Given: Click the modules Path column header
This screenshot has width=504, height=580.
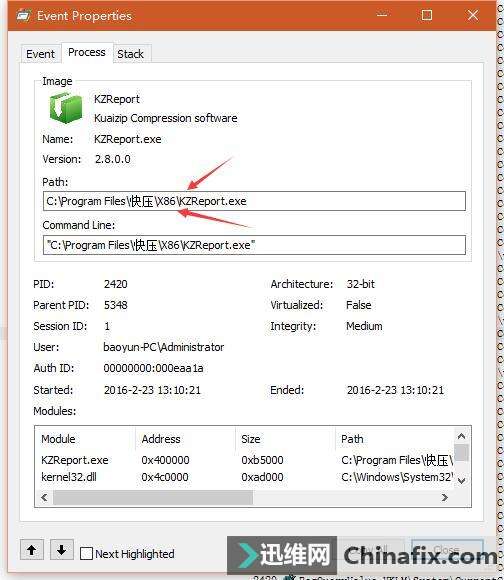Looking at the screenshot, I should point(352,439).
